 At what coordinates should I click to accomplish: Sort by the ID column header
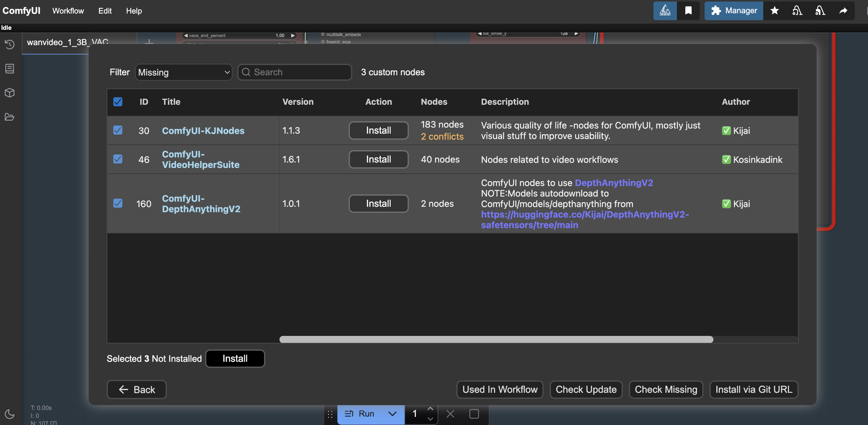[x=144, y=102]
